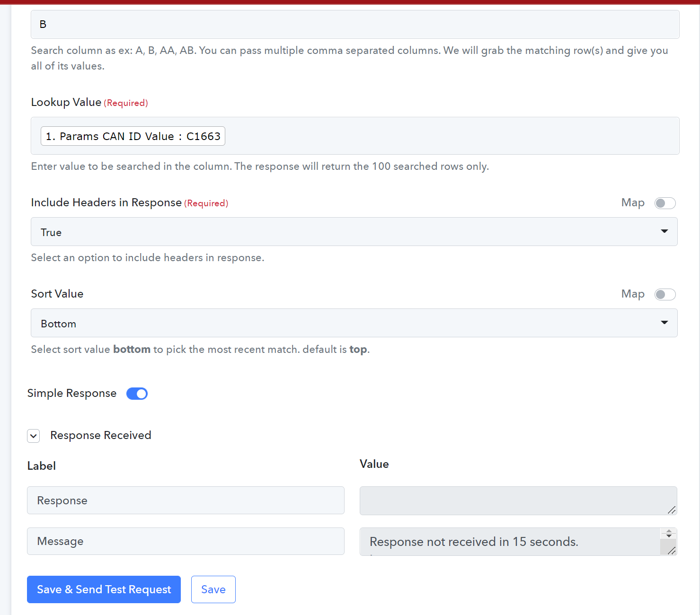Screen dimensions: 700x615
Task: Click the Value column heading
Action: click(374, 464)
